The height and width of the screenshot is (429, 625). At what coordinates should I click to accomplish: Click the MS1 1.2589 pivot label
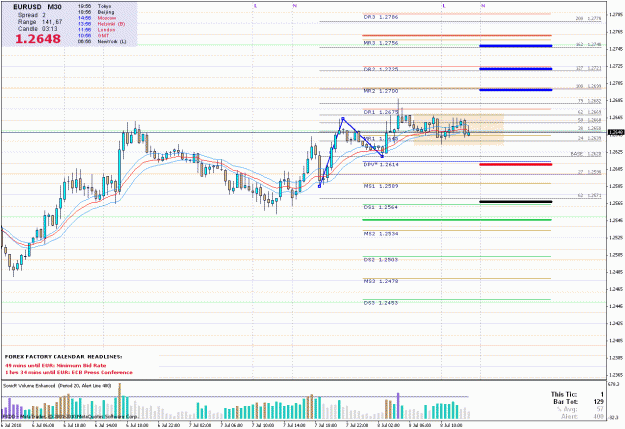coord(381,186)
